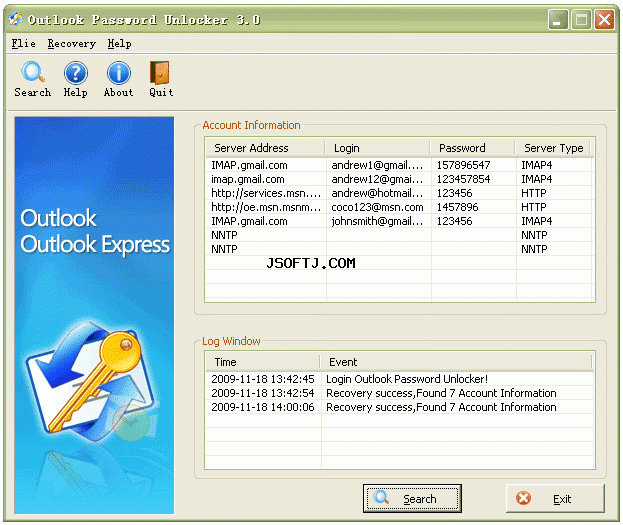This screenshot has height=525, width=623.
Task: Select the andrew@hotmail login row
Action: [399, 193]
